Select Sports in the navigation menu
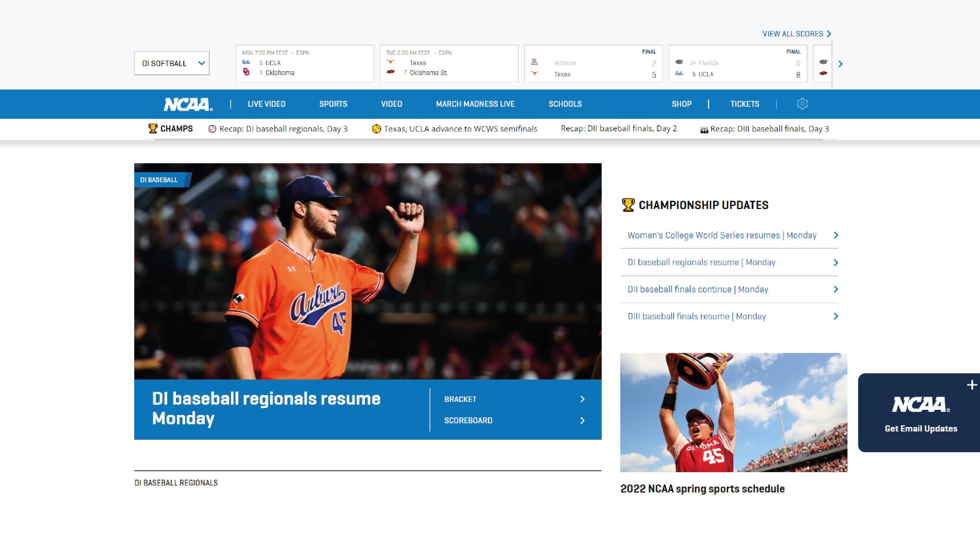The width and height of the screenshot is (980, 551). pyautogui.click(x=333, y=103)
